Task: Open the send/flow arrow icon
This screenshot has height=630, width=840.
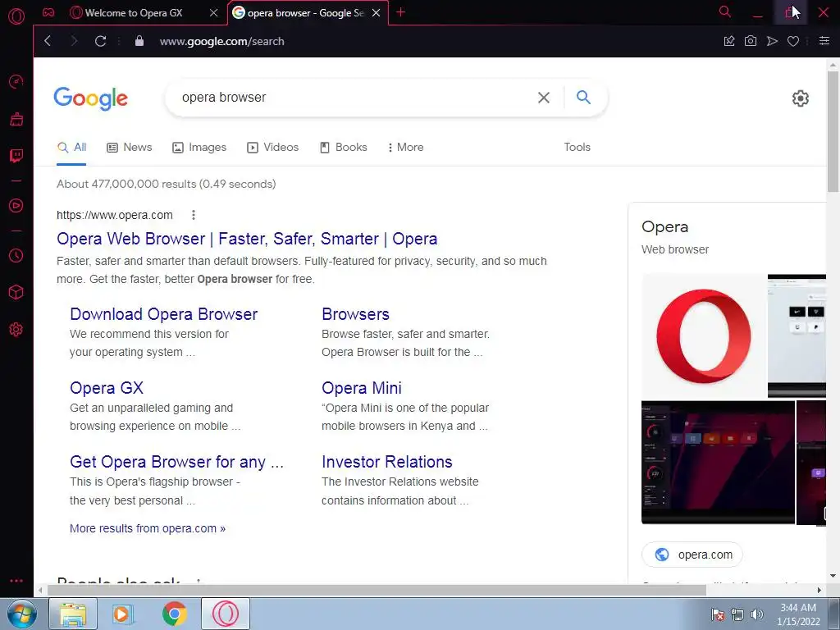Action: click(772, 41)
